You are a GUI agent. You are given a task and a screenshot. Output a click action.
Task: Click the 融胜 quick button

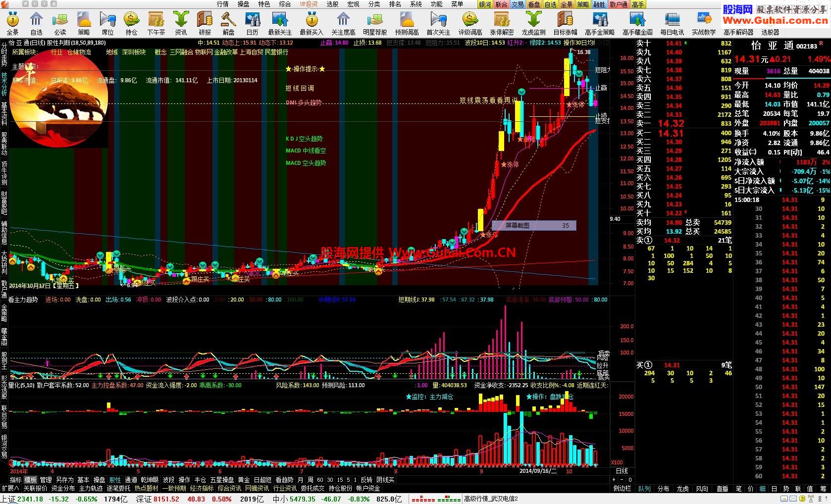(599, 4)
